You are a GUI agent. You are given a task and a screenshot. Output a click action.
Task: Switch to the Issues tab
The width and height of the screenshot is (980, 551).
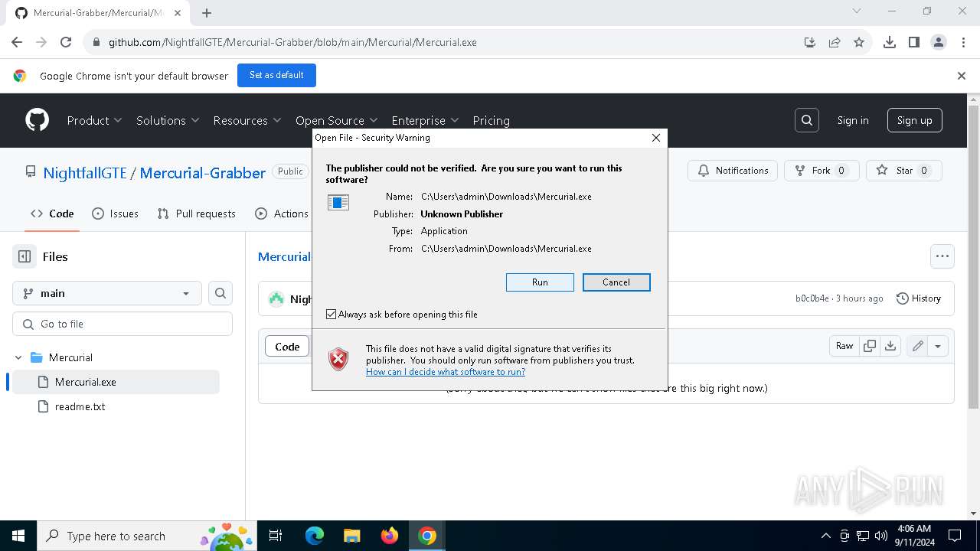point(115,214)
